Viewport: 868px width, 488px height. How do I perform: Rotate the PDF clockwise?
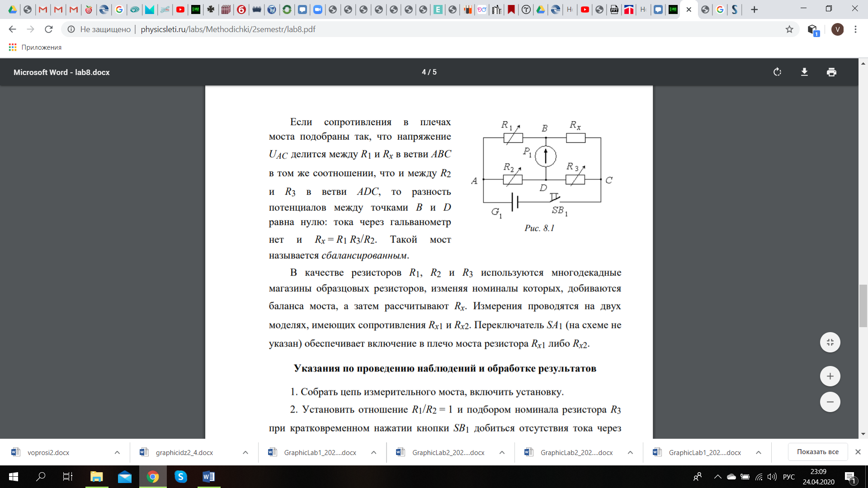(777, 72)
